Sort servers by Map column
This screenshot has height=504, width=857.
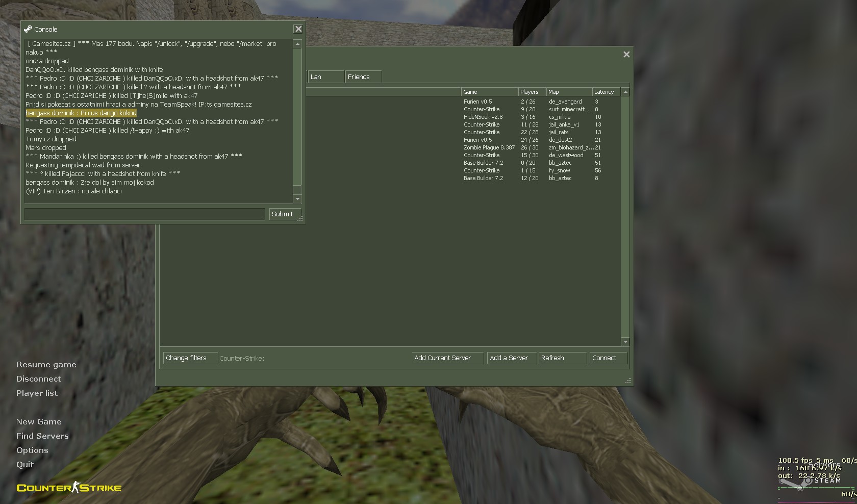(x=569, y=92)
